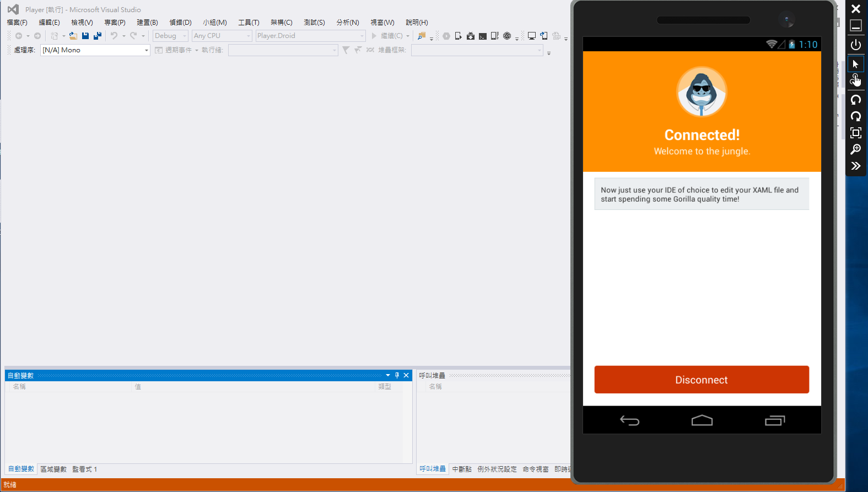Screen dimensions: 868x492
Task: Open the Player.Droid startup project dropdown
Action: 310,36
